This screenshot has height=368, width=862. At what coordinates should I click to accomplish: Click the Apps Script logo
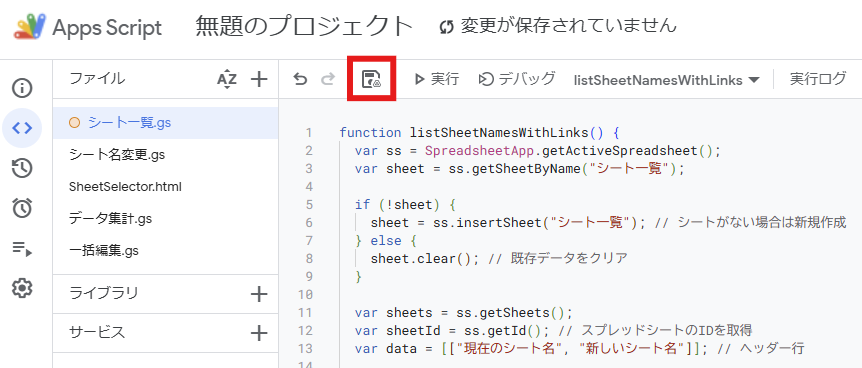31,26
